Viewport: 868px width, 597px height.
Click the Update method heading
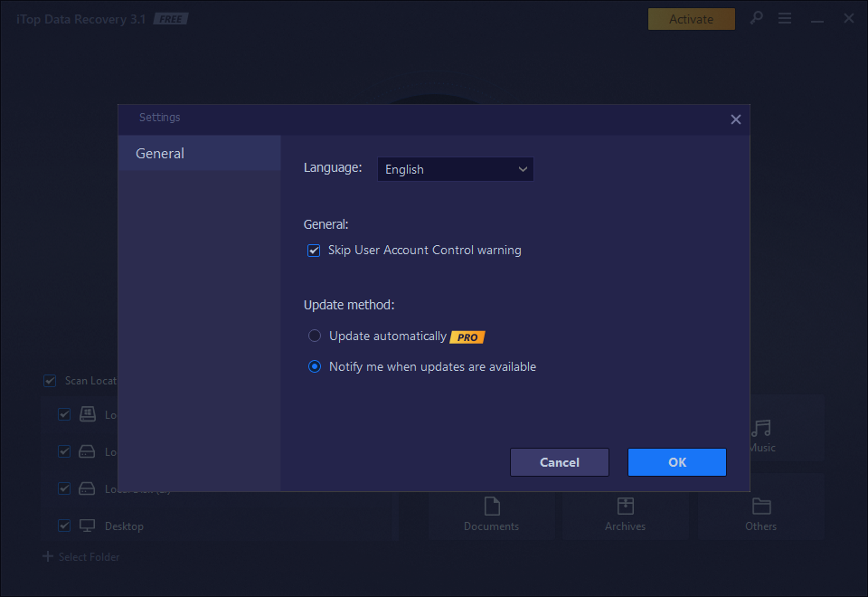pyautogui.click(x=349, y=305)
